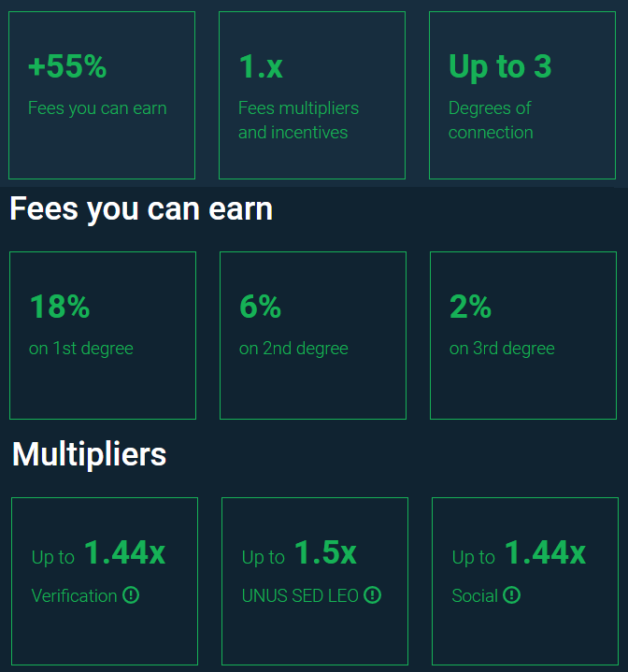Click the Social 1.44x multiplier value
This screenshot has width=628, height=672.
pos(546,552)
